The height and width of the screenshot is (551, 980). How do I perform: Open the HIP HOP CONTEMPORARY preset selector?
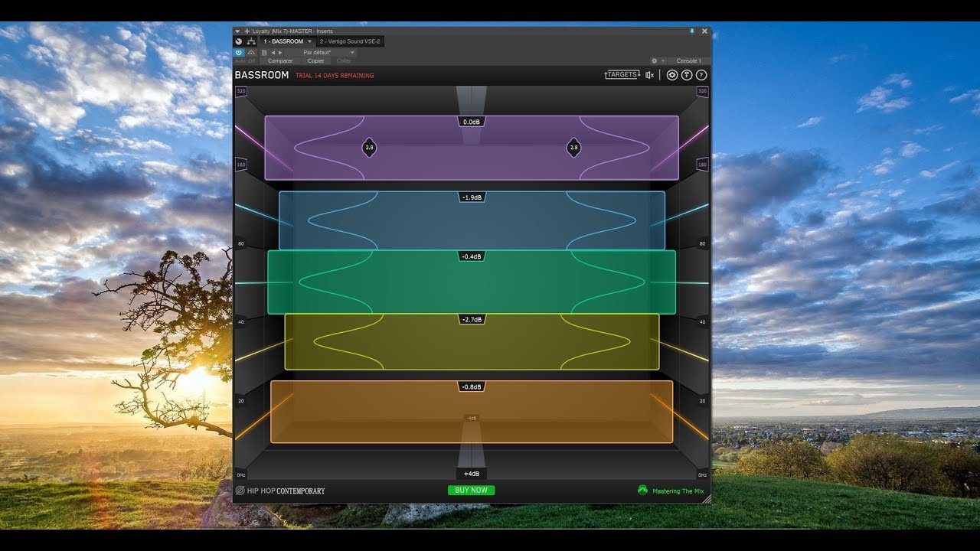(286, 491)
